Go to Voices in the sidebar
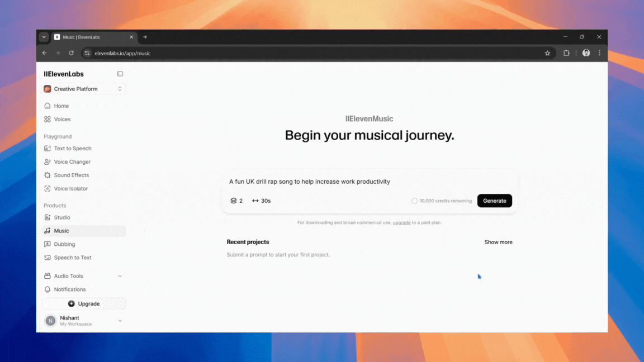Screen dimensions: 644x362 coord(63,120)
